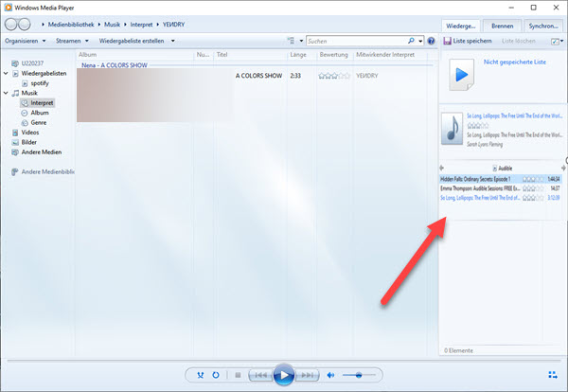568x392 pixels.
Task: Click Liste speichern button
Action: tap(468, 41)
